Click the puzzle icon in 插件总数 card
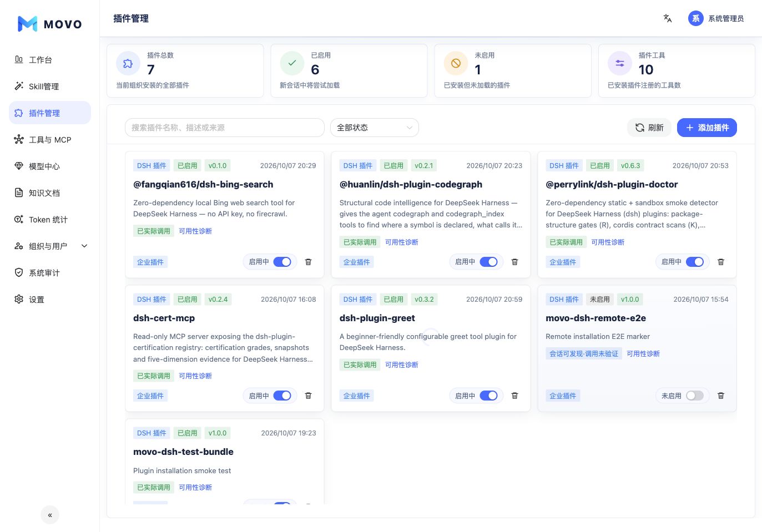 click(x=128, y=63)
